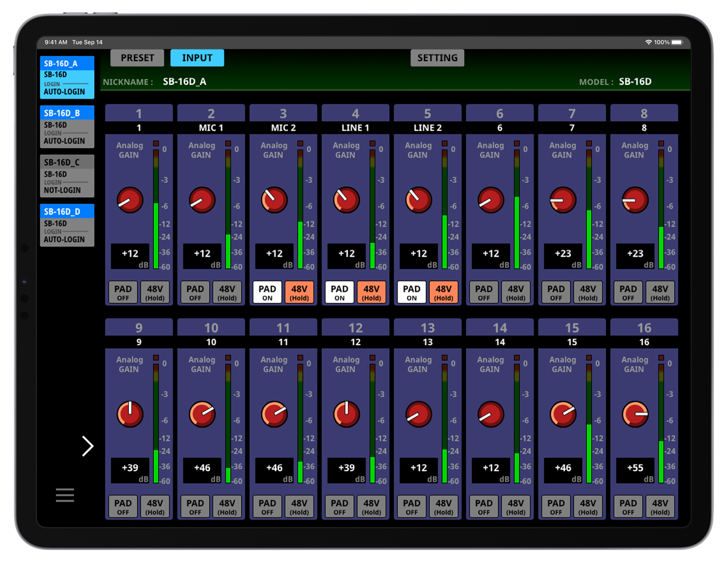Click channel 9 Analog GAIN knob
Screen dimensions: 728x566
(130, 414)
